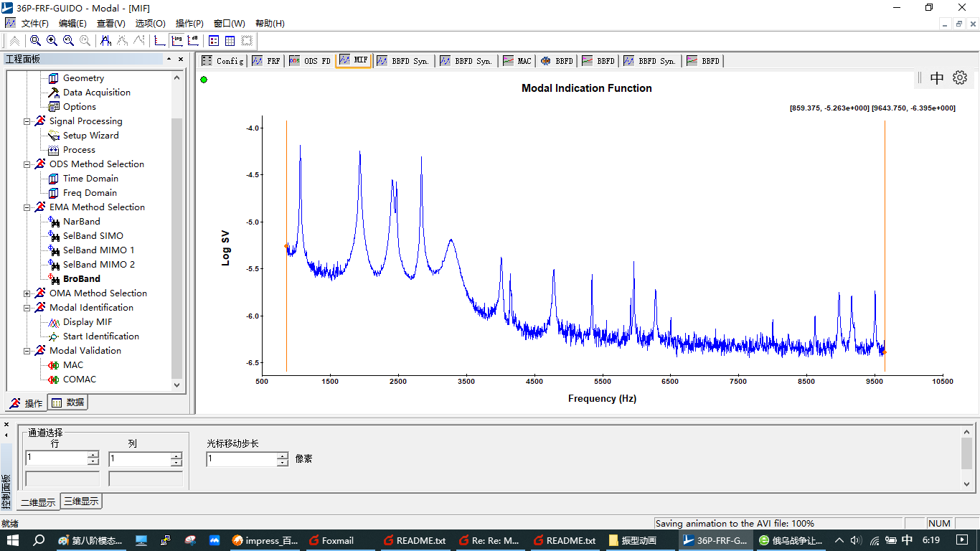This screenshot has height=551, width=980.
Task: Toggle the log axis scale button
Action: tap(176, 41)
